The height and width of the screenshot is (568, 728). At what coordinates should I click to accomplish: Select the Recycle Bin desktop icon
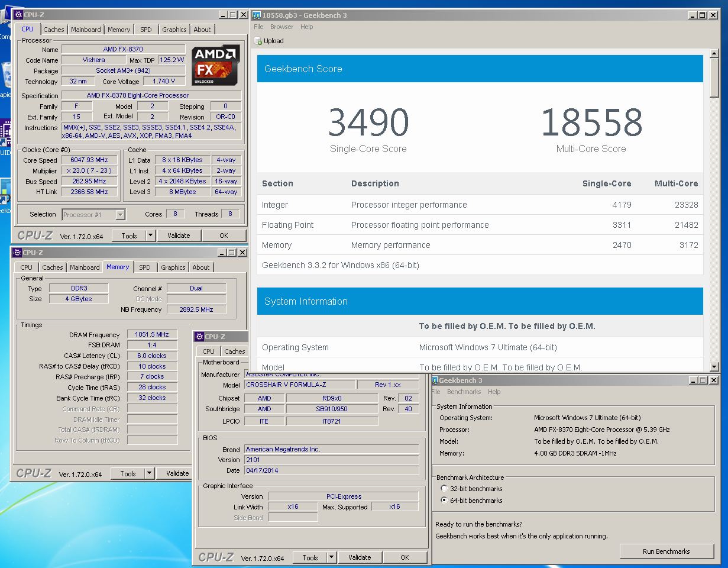[5, 77]
